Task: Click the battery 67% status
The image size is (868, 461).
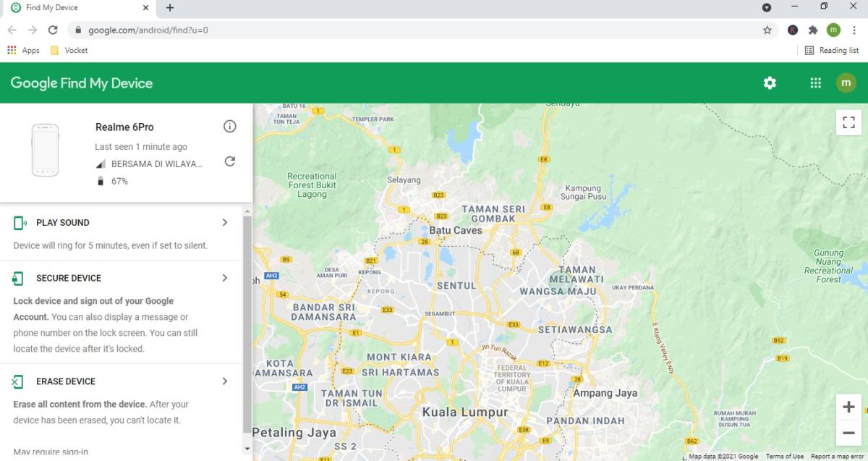Action: [113, 181]
